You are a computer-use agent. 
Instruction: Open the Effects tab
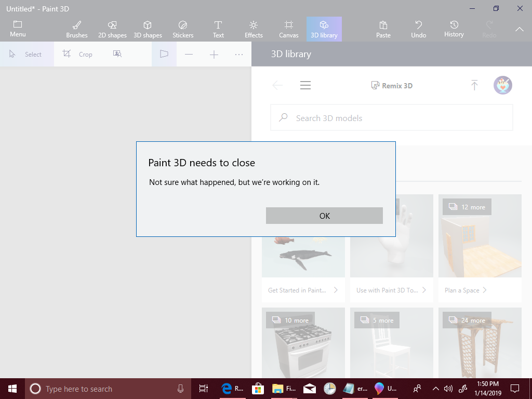254,29
